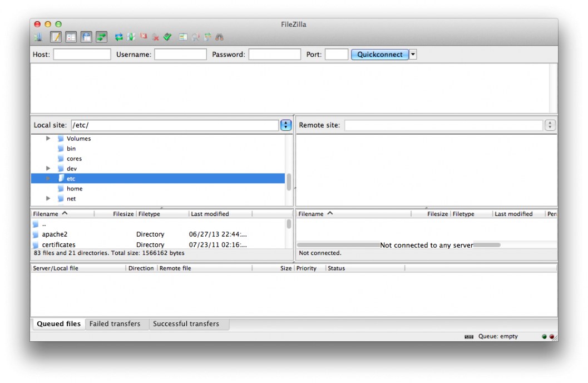Viewport: 588px width, 383px height.
Task: Open the Local site path dropdown
Action: click(x=286, y=125)
